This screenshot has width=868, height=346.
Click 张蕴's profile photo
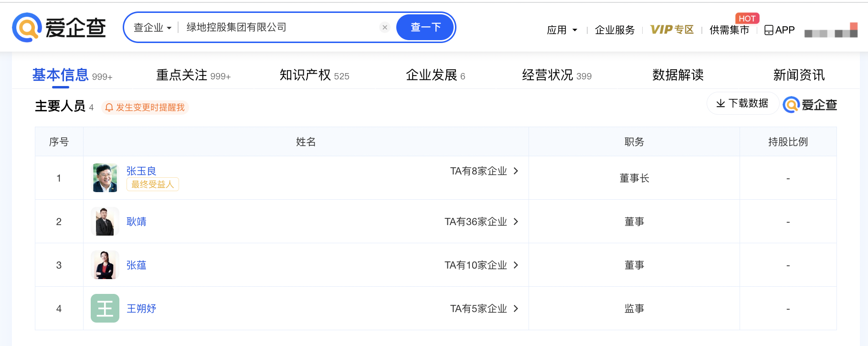pos(105,265)
